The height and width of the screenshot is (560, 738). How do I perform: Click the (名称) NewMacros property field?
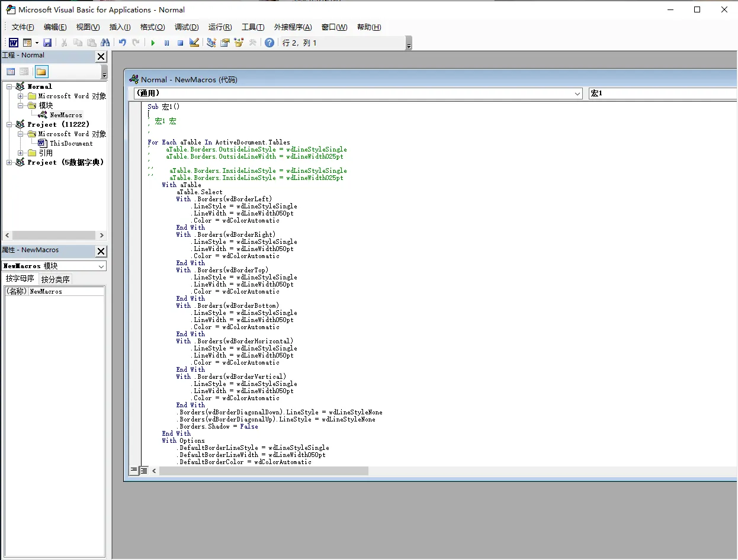(54, 291)
